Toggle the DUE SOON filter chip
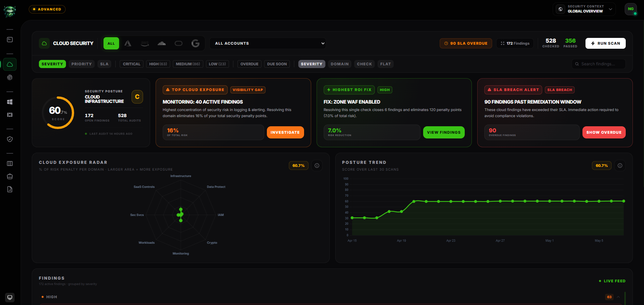 pyautogui.click(x=277, y=64)
